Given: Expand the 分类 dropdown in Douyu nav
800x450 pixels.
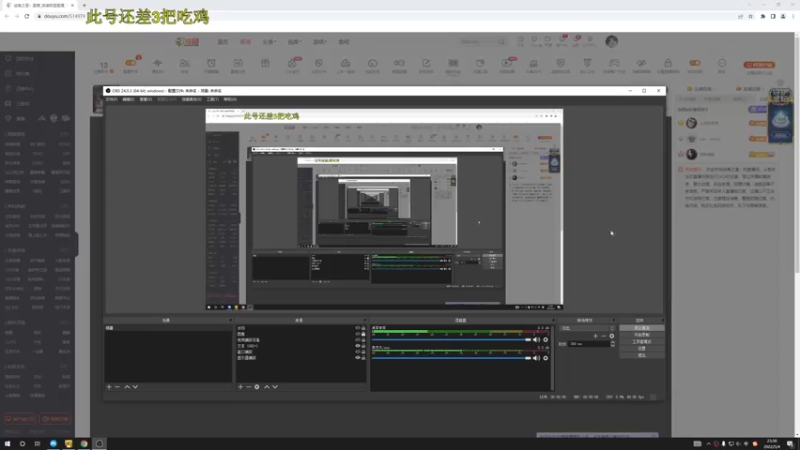Looking at the screenshot, I should [x=269, y=42].
